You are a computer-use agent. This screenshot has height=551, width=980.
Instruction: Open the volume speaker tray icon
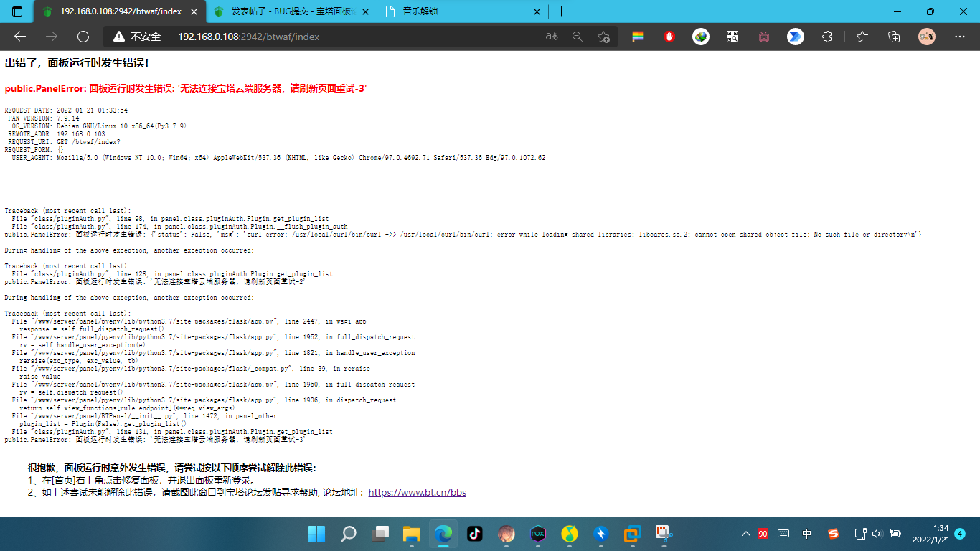[876, 534]
